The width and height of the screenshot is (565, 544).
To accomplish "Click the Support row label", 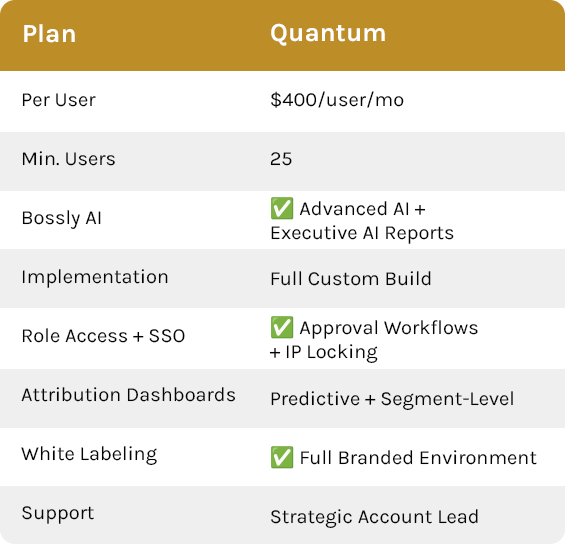I will coord(58,513).
